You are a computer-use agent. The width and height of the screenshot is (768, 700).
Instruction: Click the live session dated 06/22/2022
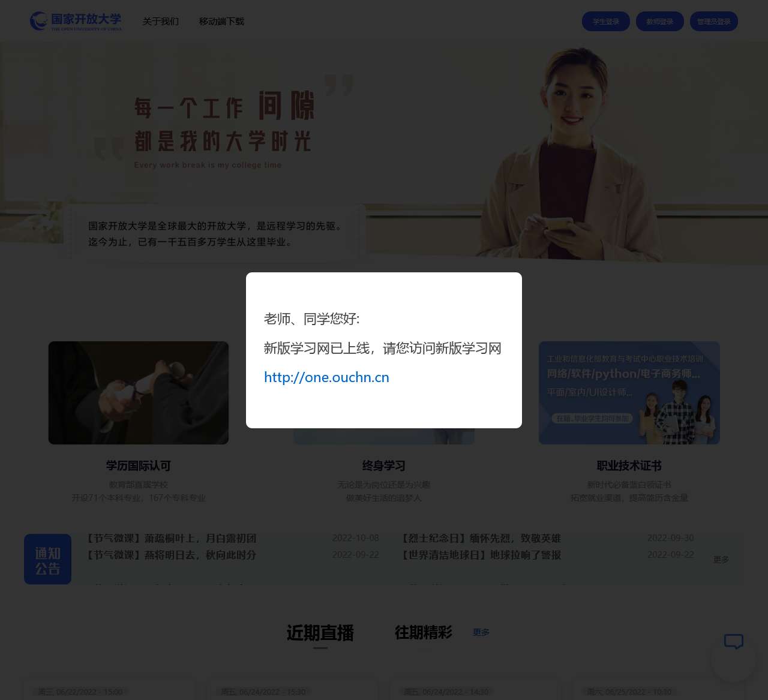(x=109, y=690)
